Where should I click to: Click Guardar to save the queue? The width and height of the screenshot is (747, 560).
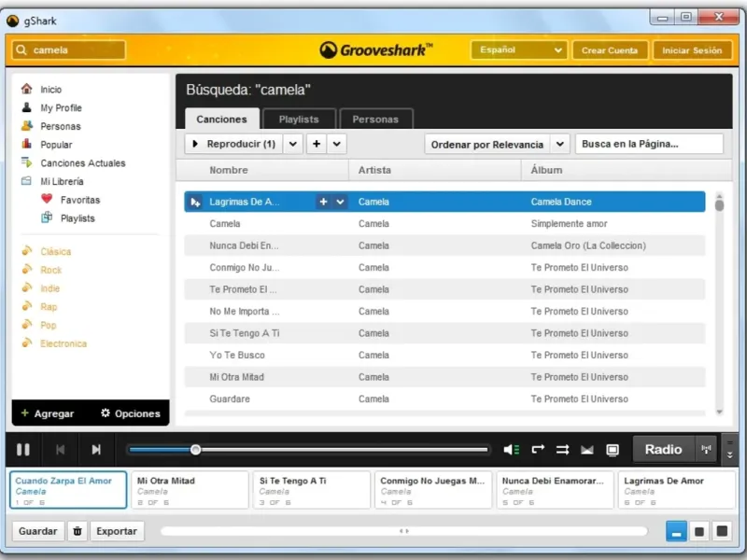tap(38, 531)
